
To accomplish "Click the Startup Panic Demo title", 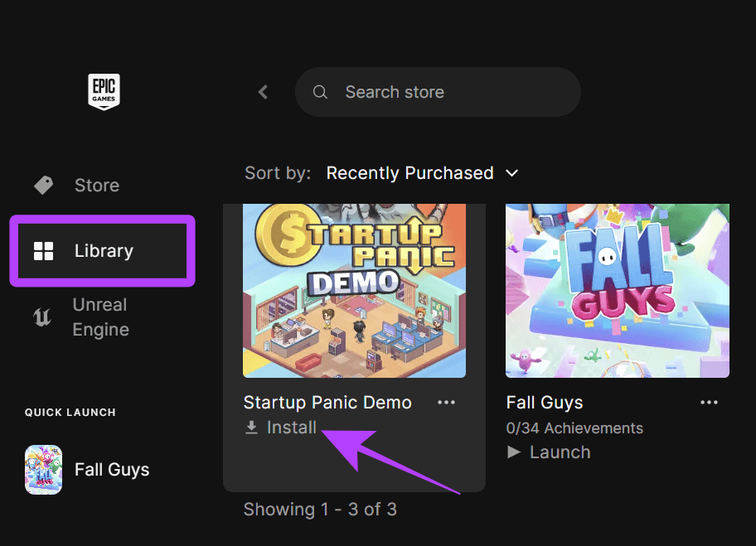I will 327,403.
